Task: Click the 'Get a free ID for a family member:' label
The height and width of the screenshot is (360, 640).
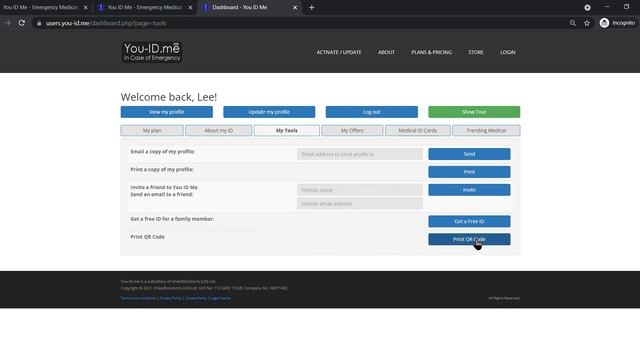Action: click(172, 219)
